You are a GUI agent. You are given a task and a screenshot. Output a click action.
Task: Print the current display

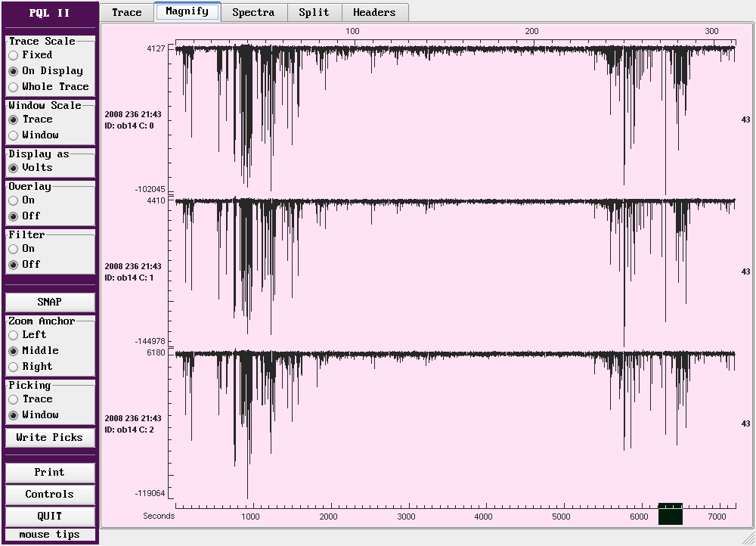(x=50, y=473)
